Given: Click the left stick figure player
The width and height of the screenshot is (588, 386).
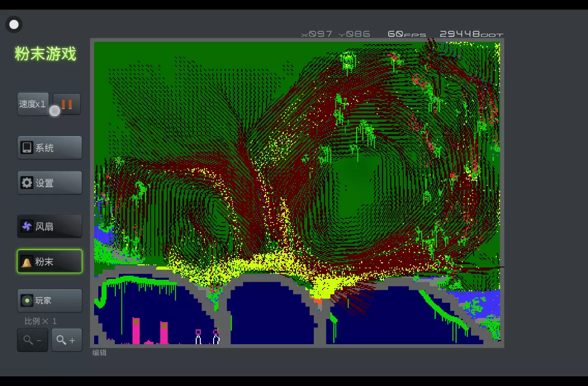Looking at the screenshot, I should click(x=198, y=338).
